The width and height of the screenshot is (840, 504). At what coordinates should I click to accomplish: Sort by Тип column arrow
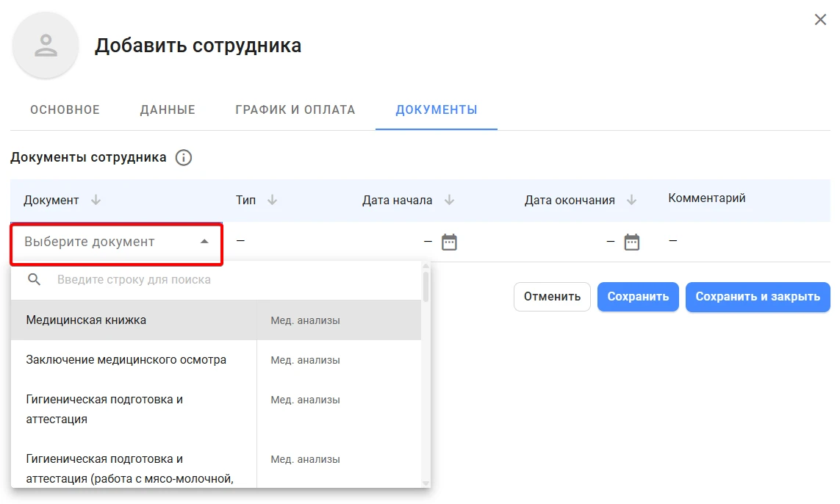272,200
